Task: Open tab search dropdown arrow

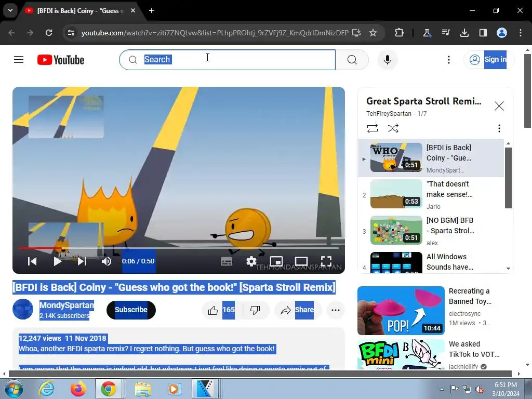Action: [10, 10]
